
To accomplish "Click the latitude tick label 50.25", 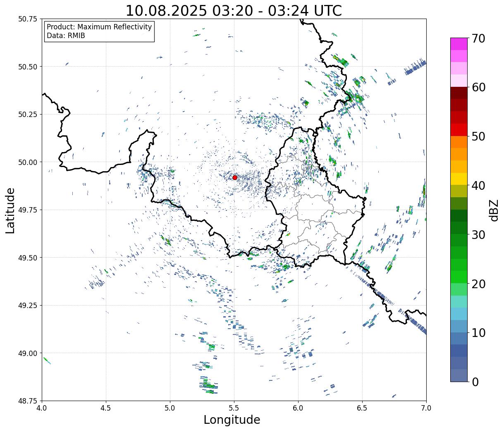I will (28, 115).
